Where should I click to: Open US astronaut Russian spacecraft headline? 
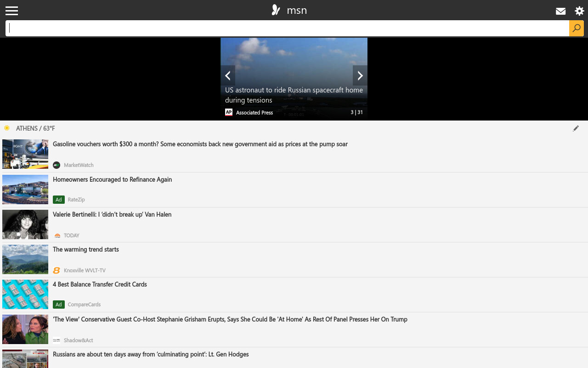[294, 95]
